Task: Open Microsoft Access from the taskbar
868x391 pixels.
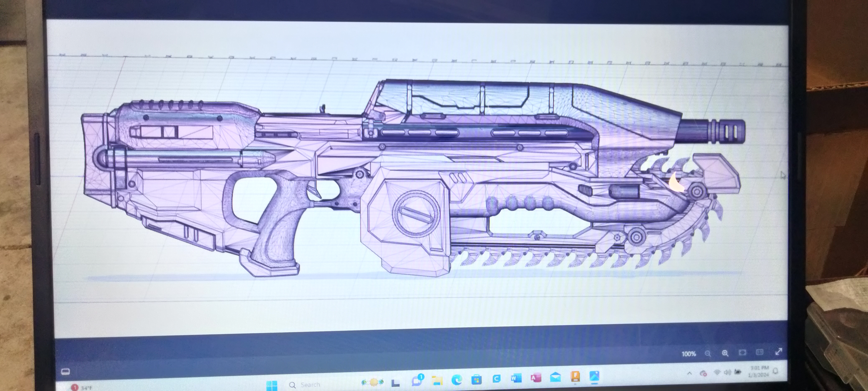Action: click(536, 377)
